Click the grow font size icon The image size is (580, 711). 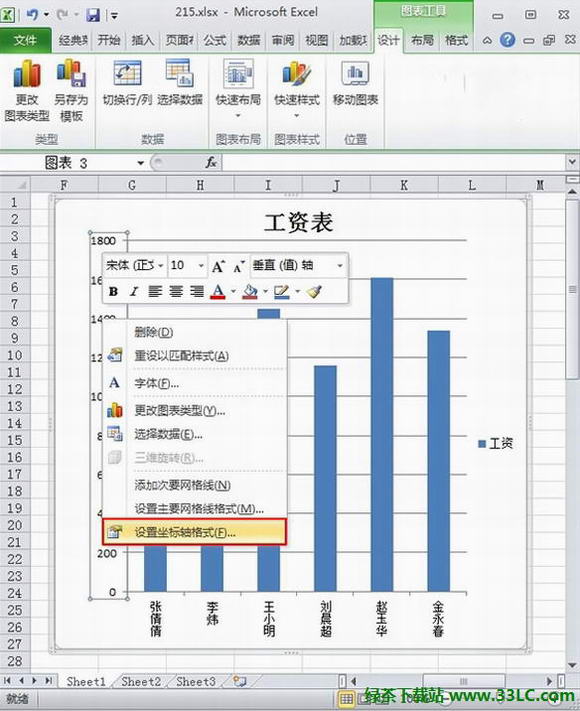(x=218, y=266)
